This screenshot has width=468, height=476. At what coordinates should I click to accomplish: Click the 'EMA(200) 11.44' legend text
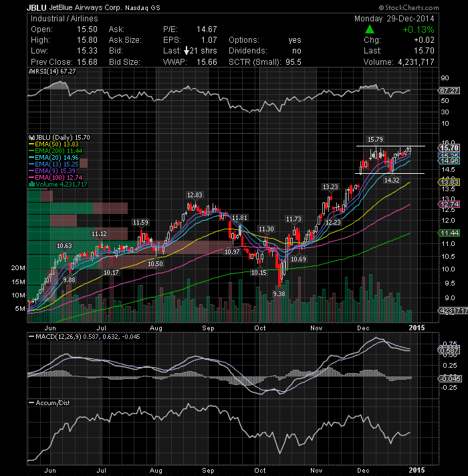59,151
